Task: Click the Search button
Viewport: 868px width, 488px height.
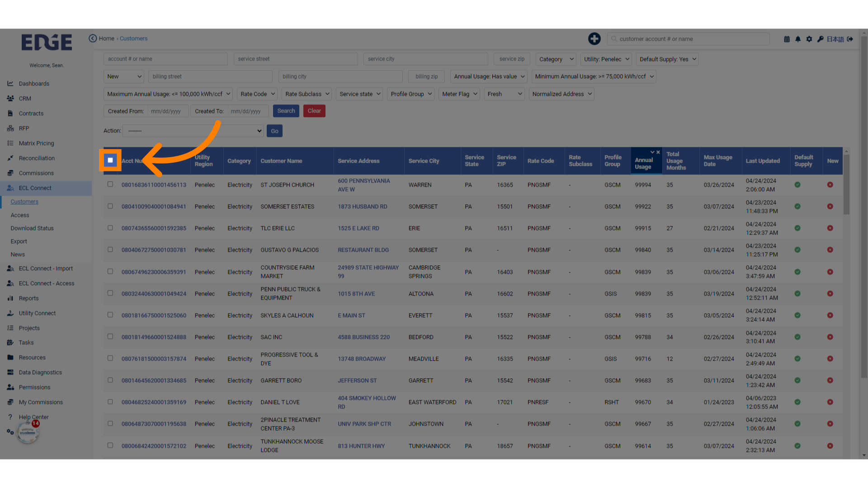Action: [x=286, y=111]
